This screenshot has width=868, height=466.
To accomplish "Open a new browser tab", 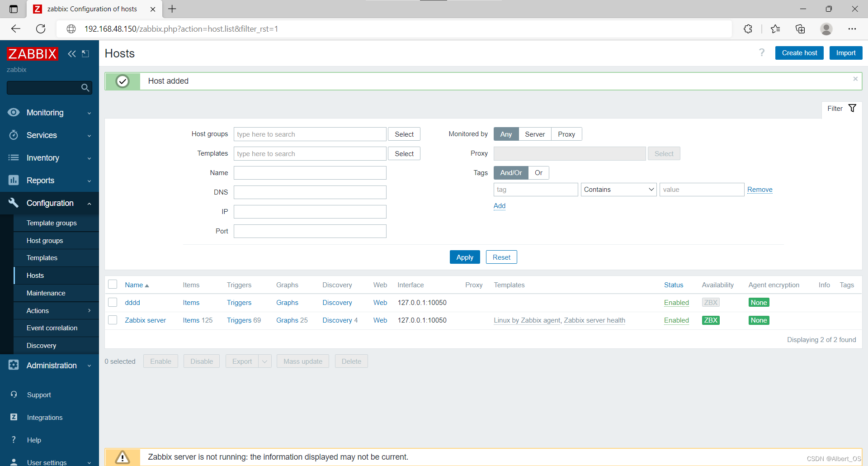I will (172, 9).
